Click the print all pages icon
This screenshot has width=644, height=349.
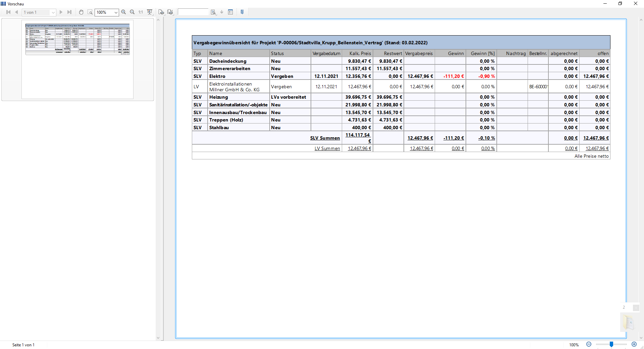click(170, 12)
